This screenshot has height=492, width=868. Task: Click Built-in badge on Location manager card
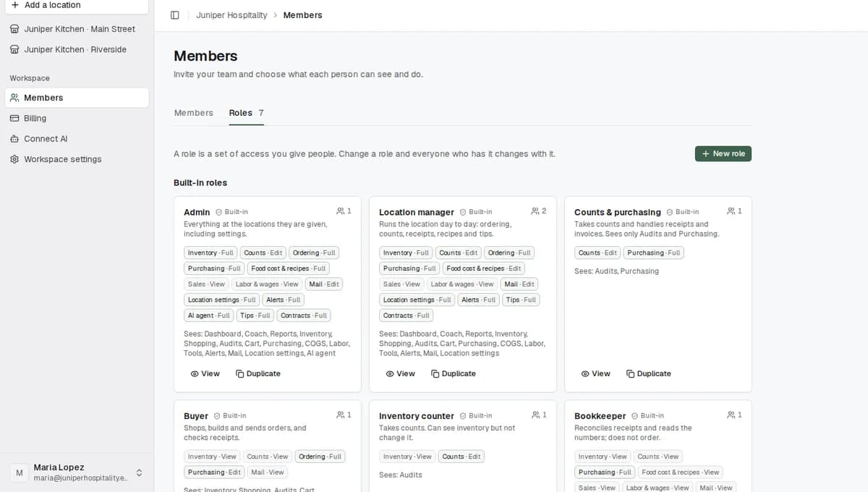coord(476,212)
